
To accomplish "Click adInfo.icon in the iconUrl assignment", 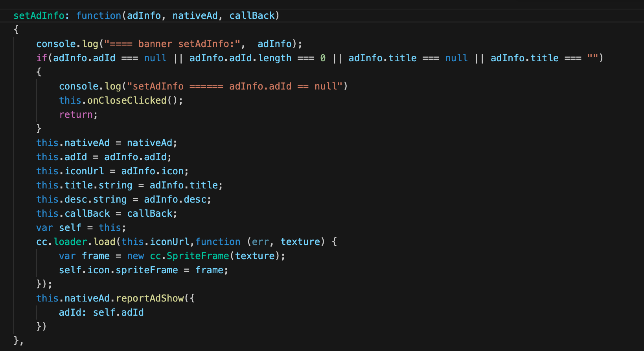I will [x=153, y=171].
